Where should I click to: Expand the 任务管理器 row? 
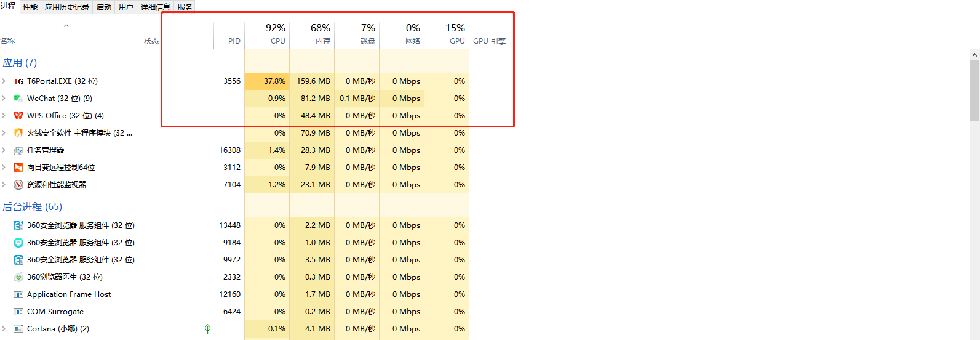[4, 150]
